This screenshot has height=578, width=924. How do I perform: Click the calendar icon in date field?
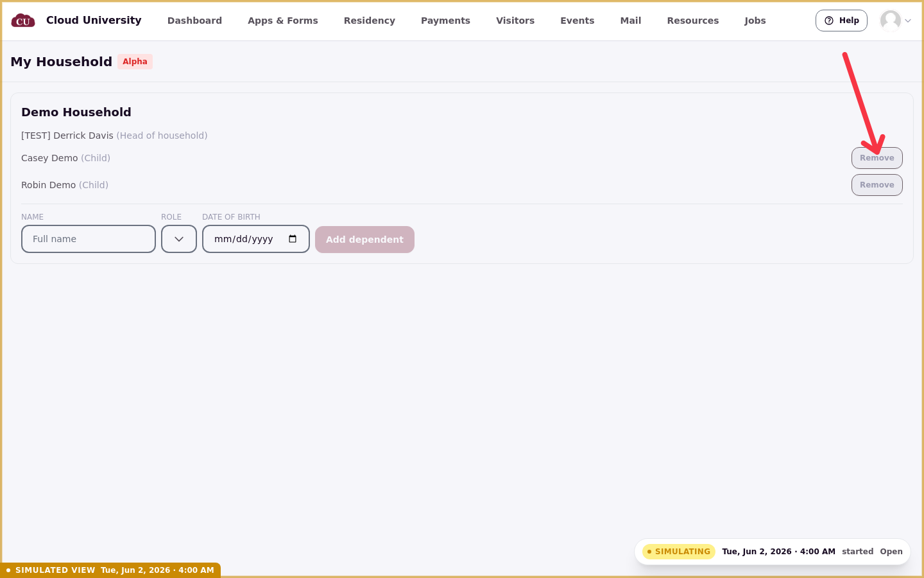point(293,239)
